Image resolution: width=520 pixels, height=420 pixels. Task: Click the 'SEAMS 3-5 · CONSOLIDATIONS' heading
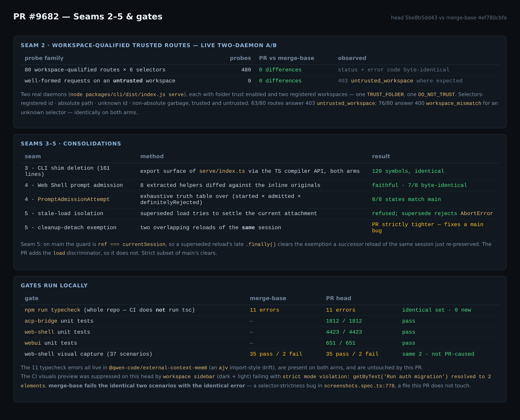(71, 143)
